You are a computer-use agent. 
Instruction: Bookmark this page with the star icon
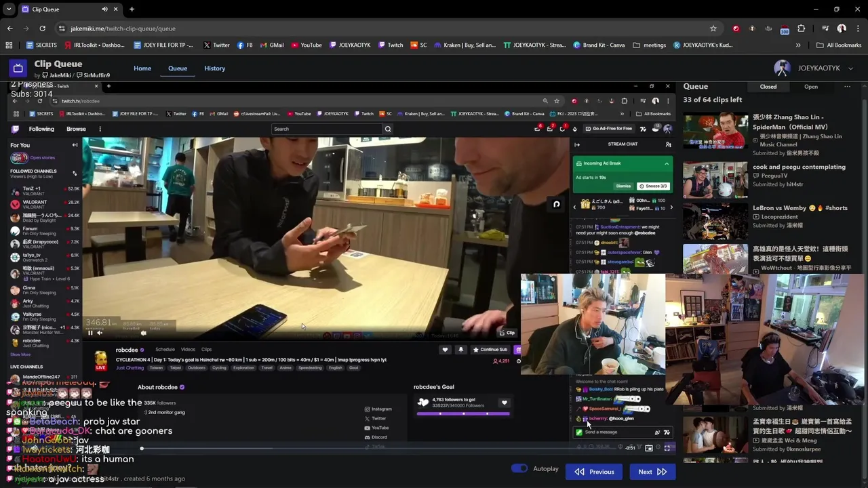(x=713, y=28)
